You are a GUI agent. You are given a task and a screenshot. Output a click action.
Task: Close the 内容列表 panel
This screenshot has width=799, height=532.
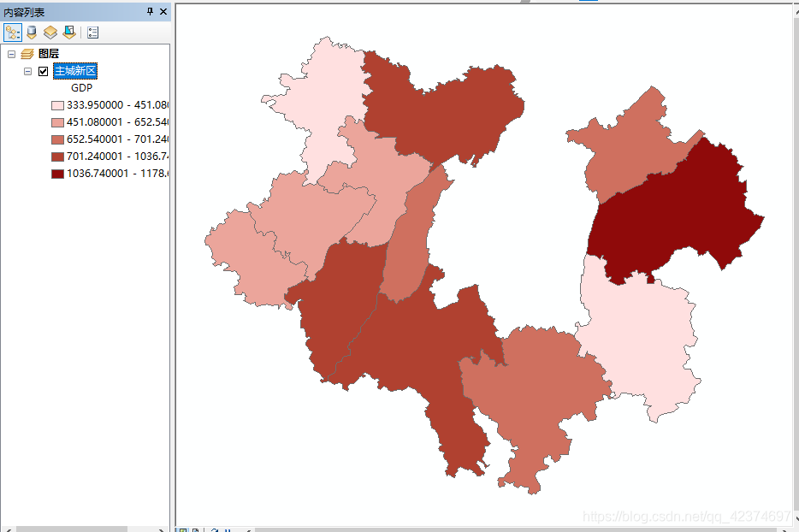tap(163, 11)
